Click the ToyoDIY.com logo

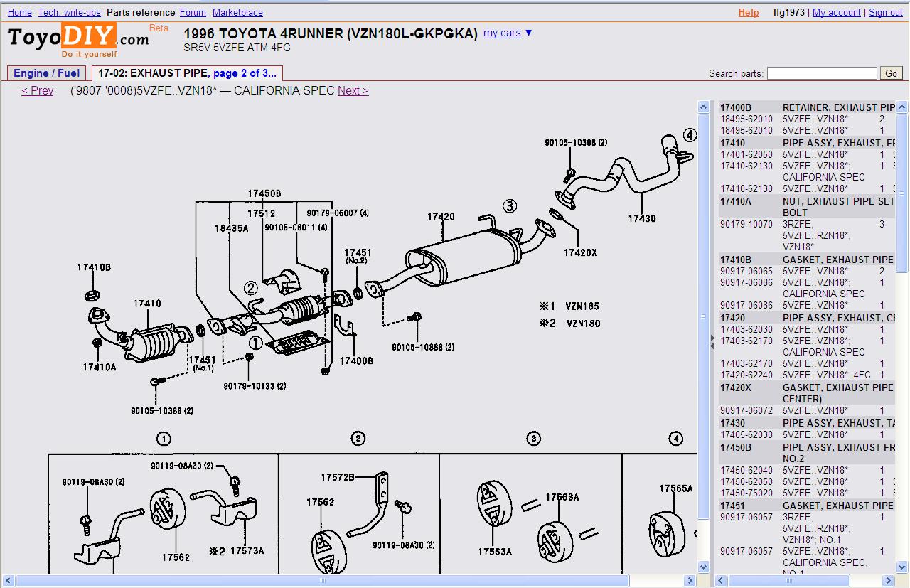(79, 41)
